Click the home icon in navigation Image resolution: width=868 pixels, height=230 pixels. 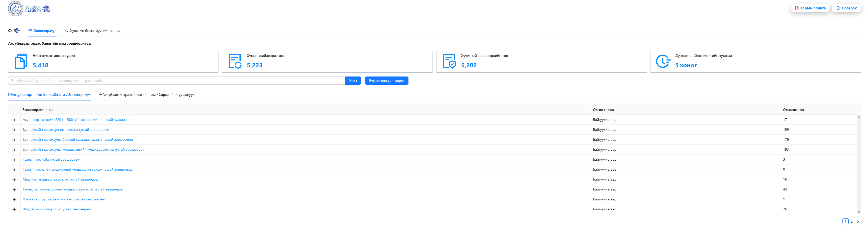[10, 31]
